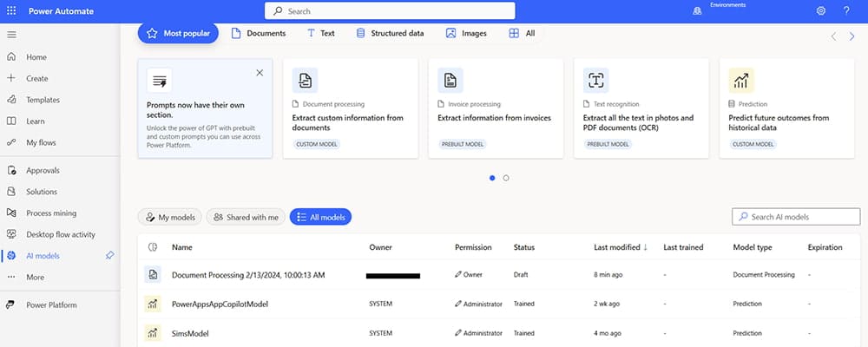Select the Most popular tab
868x347 pixels.
[178, 33]
